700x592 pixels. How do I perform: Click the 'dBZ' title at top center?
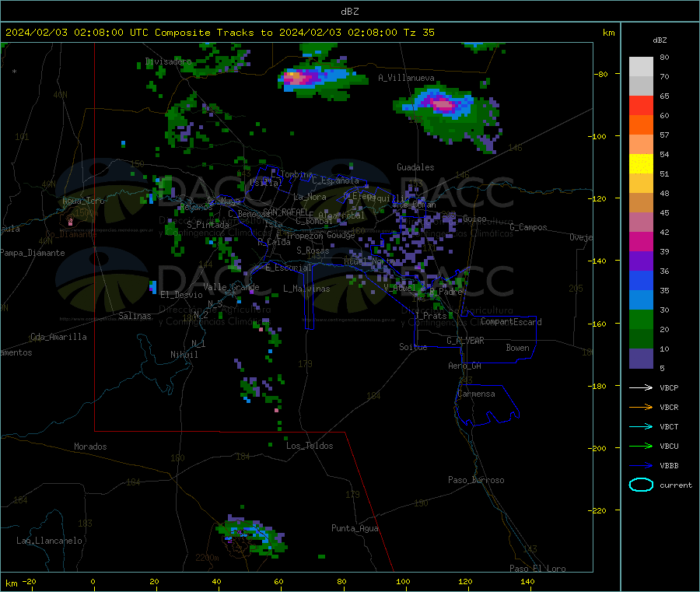pyautogui.click(x=349, y=12)
